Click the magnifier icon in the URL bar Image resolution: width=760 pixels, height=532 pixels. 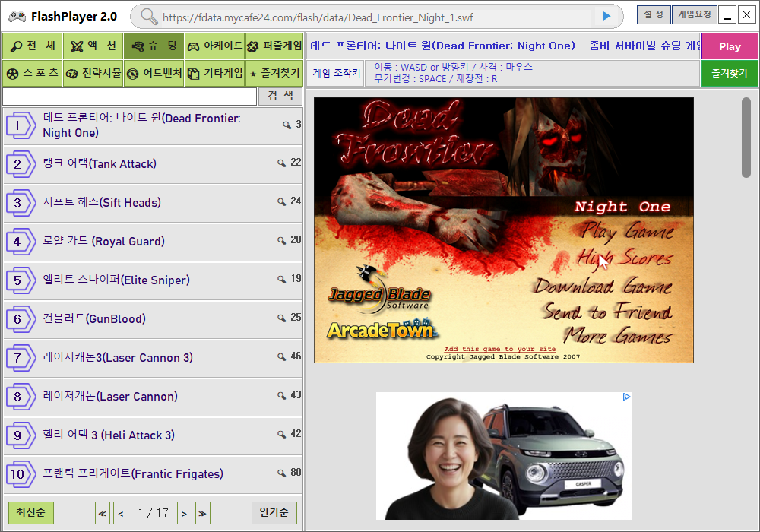click(149, 17)
